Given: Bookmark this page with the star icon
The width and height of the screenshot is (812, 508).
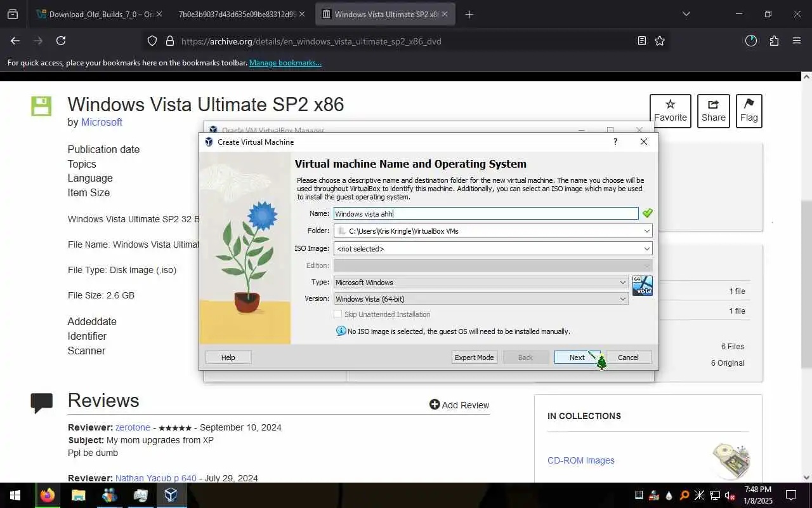Looking at the screenshot, I should tap(660, 41).
